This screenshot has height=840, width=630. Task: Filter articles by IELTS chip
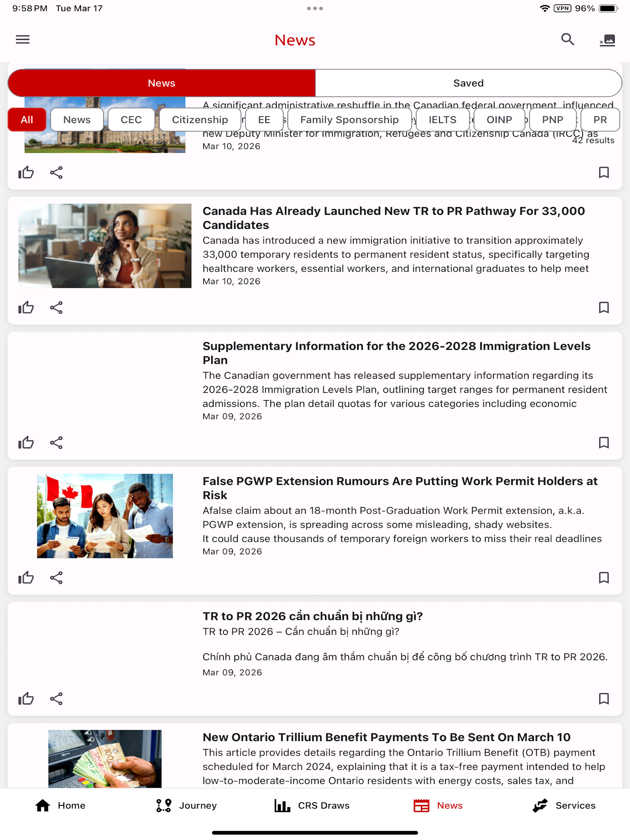[x=442, y=120]
